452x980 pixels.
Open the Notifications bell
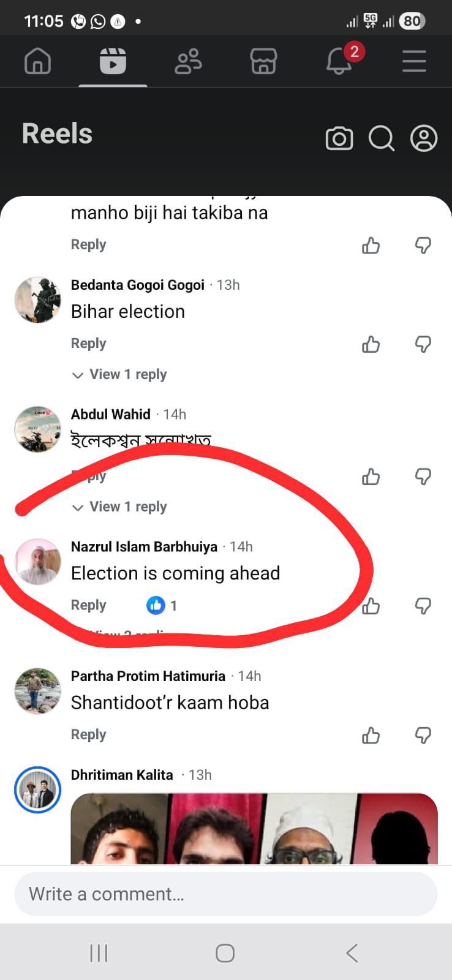339,61
